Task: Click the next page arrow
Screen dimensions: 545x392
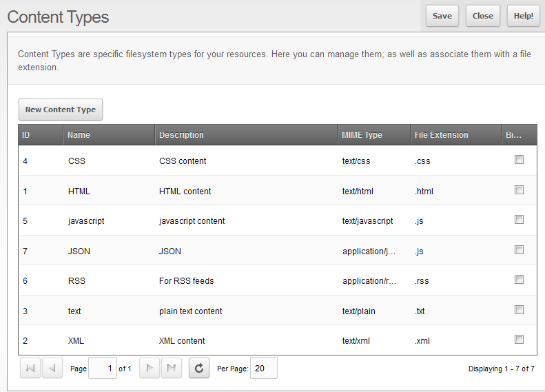Action: coord(150,369)
